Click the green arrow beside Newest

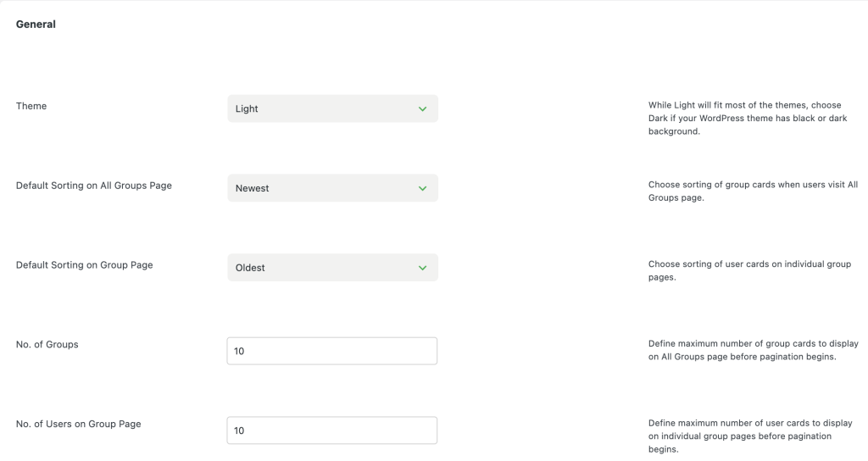pyautogui.click(x=422, y=188)
